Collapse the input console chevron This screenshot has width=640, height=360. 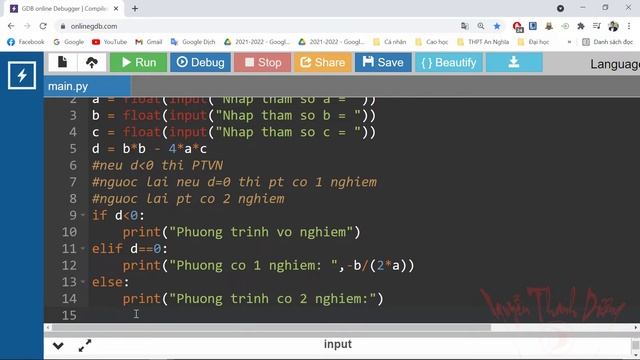click(58, 346)
